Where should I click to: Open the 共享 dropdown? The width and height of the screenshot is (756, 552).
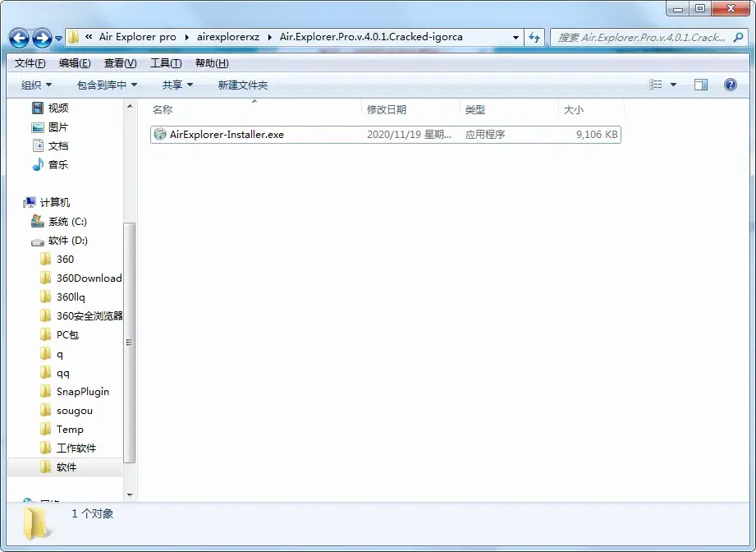pyautogui.click(x=177, y=85)
